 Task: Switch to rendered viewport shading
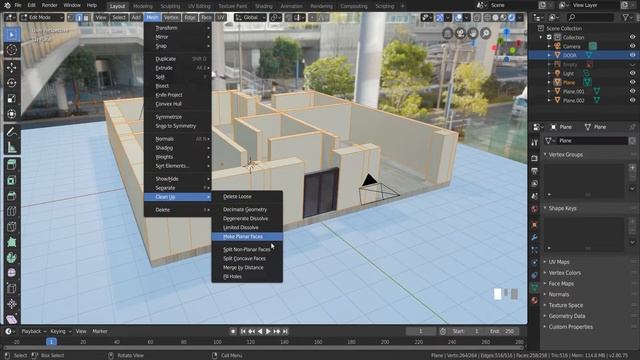coord(511,18)
